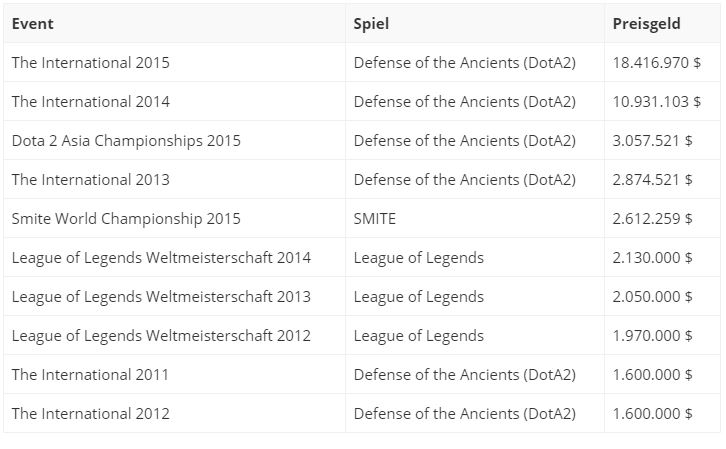Click The International 2011 event cell
The width and height of the screenshot is (726, 449).
[x=91, y=374]
